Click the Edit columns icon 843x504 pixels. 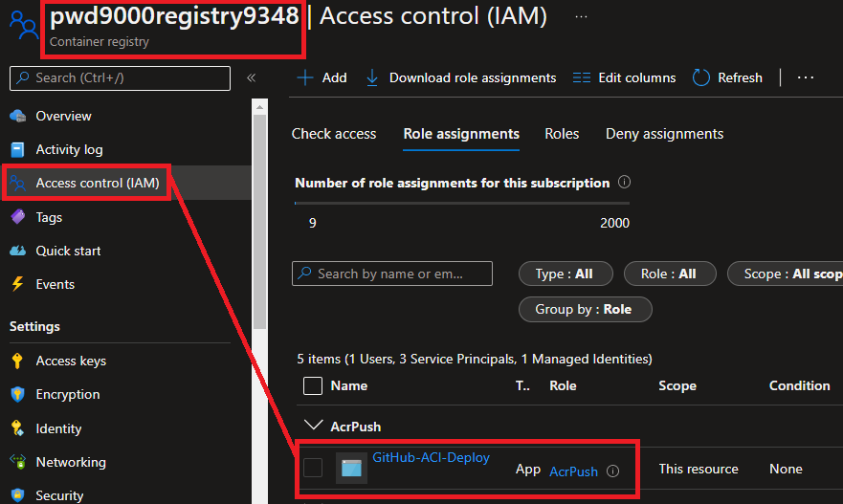coord(581,77)
